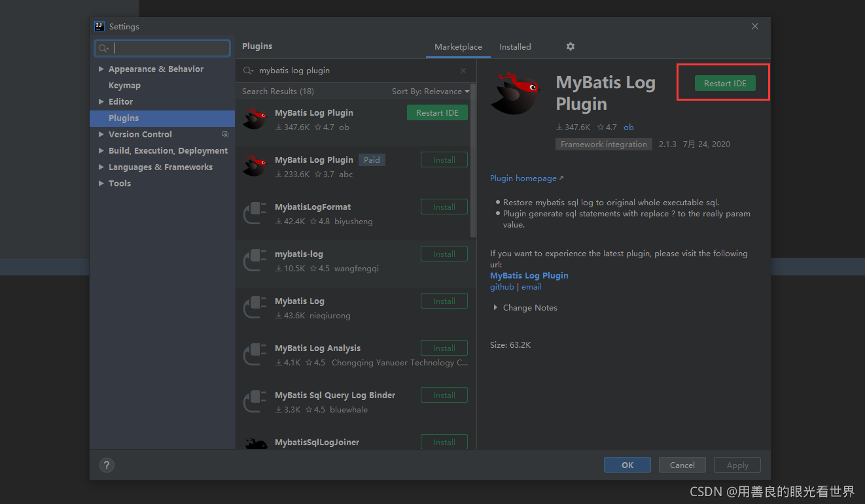Close the Settings dialog window
This screenshot has width=865, height=504.
755,26
